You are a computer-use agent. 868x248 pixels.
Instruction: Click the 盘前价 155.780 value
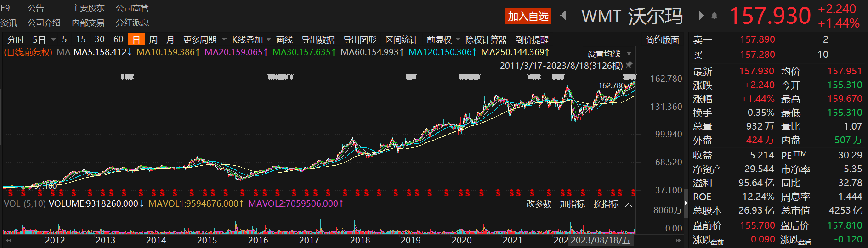click(x=757, y=225)
